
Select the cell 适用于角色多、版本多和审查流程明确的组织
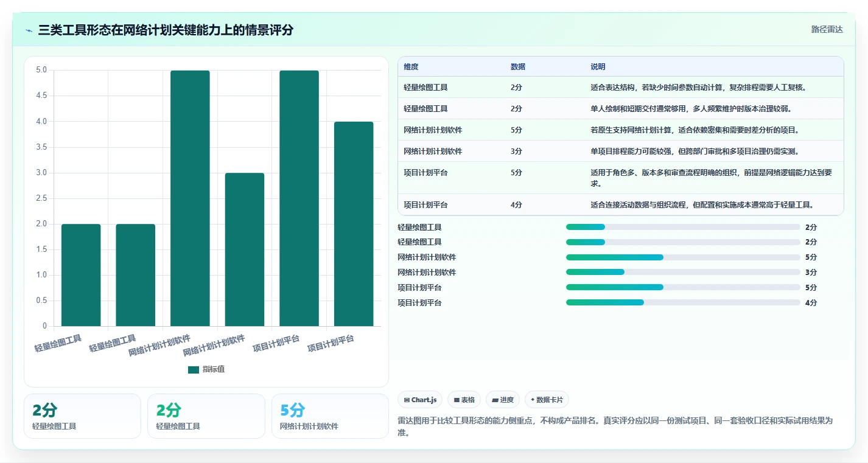click(x=713, y=178)
